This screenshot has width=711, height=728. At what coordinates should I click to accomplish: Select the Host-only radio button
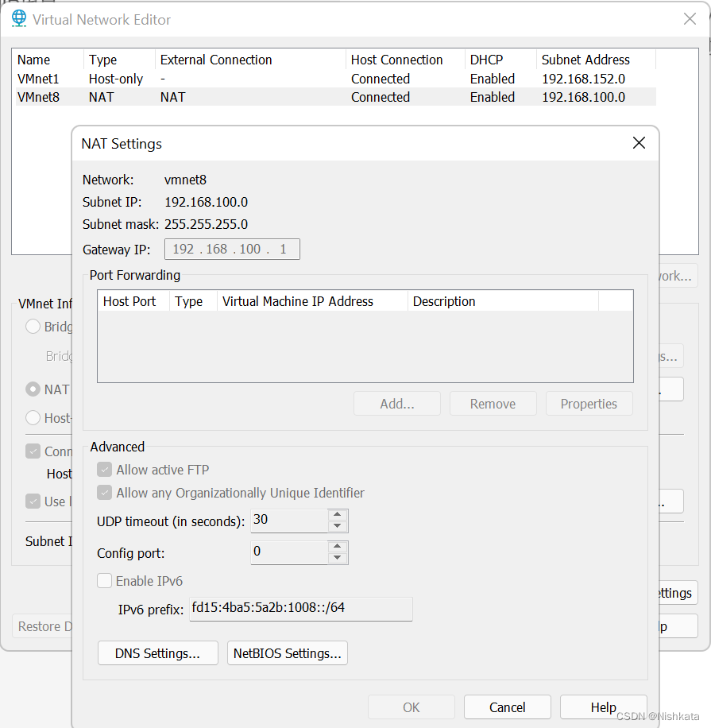tap(33, 418)
